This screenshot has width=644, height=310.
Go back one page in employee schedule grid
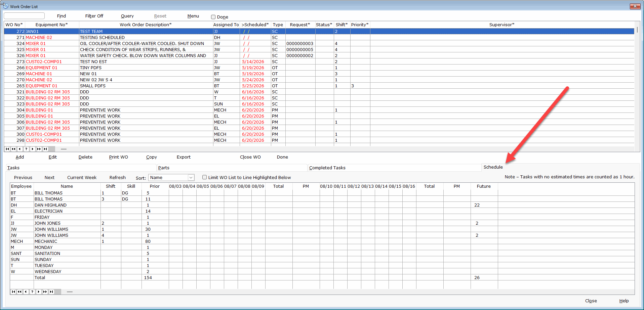[x=19, y=292]
